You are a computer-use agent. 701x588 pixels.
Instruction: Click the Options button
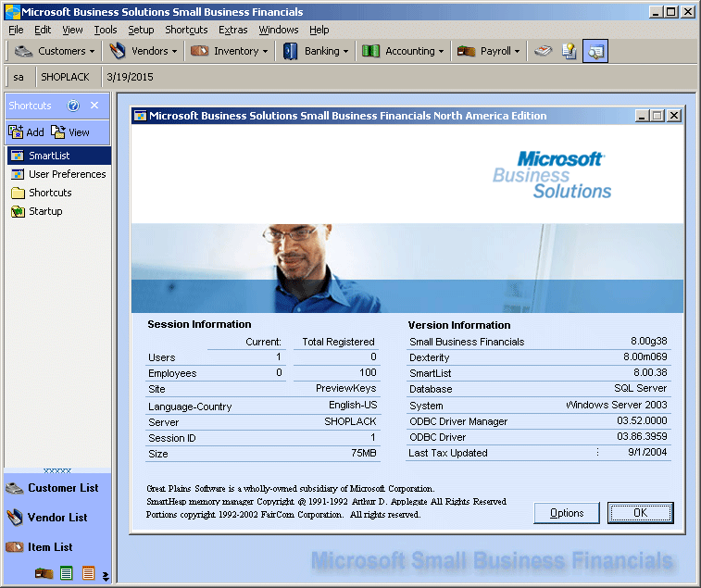[567, 513]
